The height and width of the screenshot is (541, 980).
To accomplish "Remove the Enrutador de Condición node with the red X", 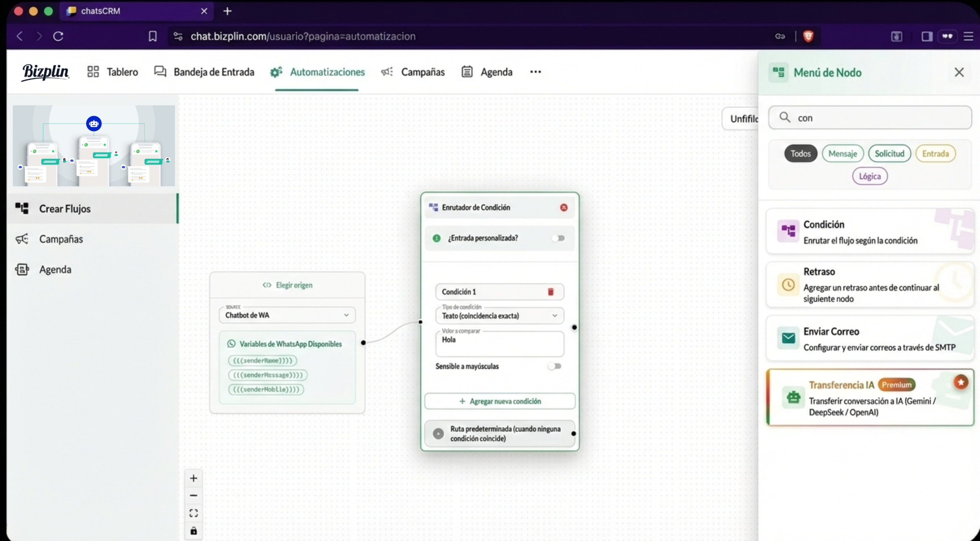I will click(563, 207).
